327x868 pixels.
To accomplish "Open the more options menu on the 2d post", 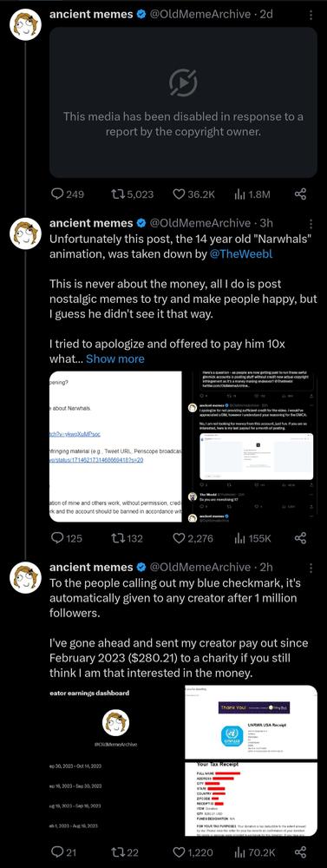I will click(x=311, y=15).
